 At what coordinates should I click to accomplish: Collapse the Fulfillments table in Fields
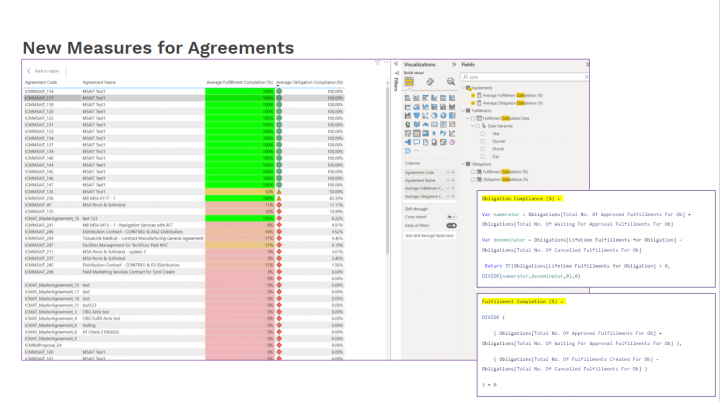coord(463,111)
